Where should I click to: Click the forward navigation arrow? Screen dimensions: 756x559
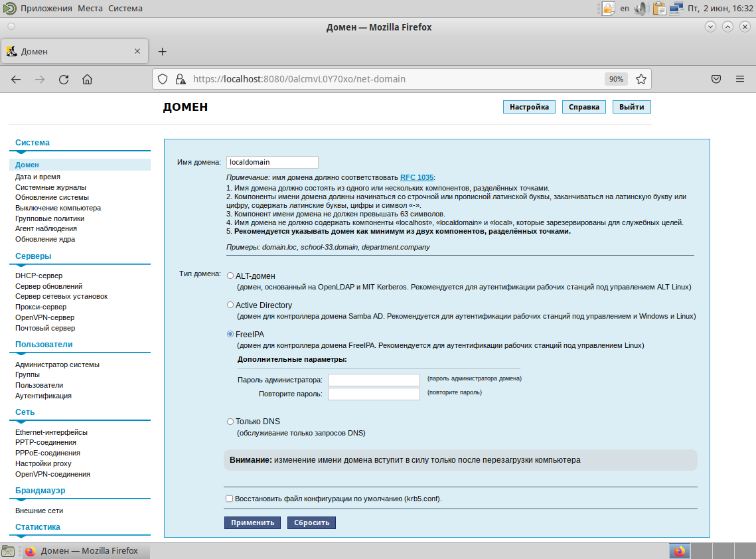40,79
